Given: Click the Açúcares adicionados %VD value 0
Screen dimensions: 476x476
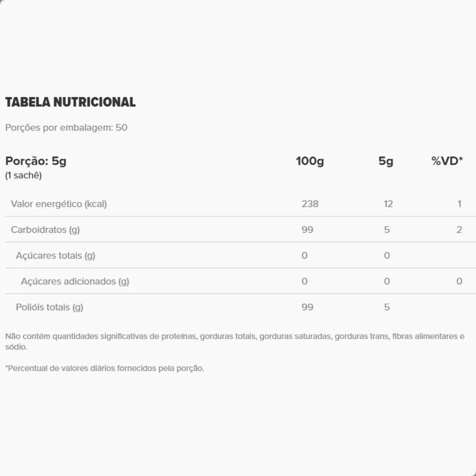Looking at the screenshot, I should click(459, 281).
